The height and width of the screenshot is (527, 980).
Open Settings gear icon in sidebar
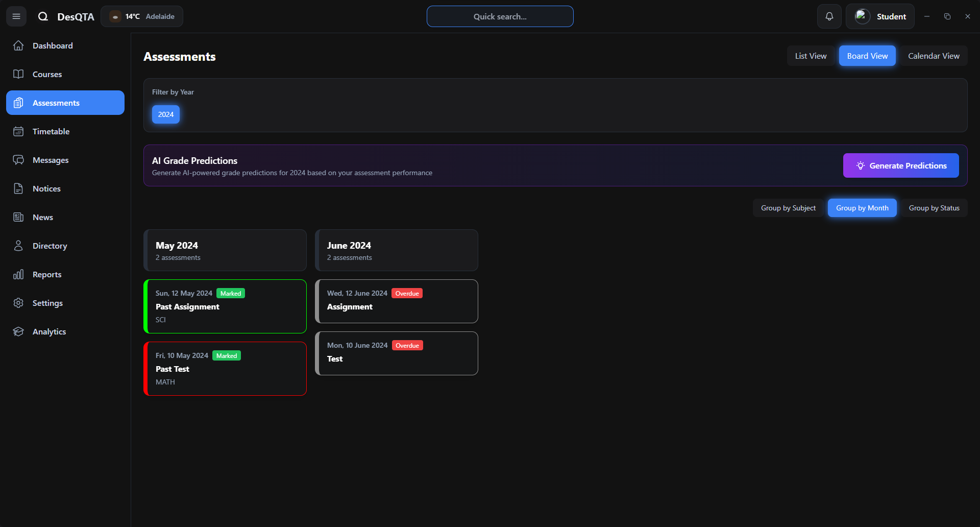[x=18, y=303]
